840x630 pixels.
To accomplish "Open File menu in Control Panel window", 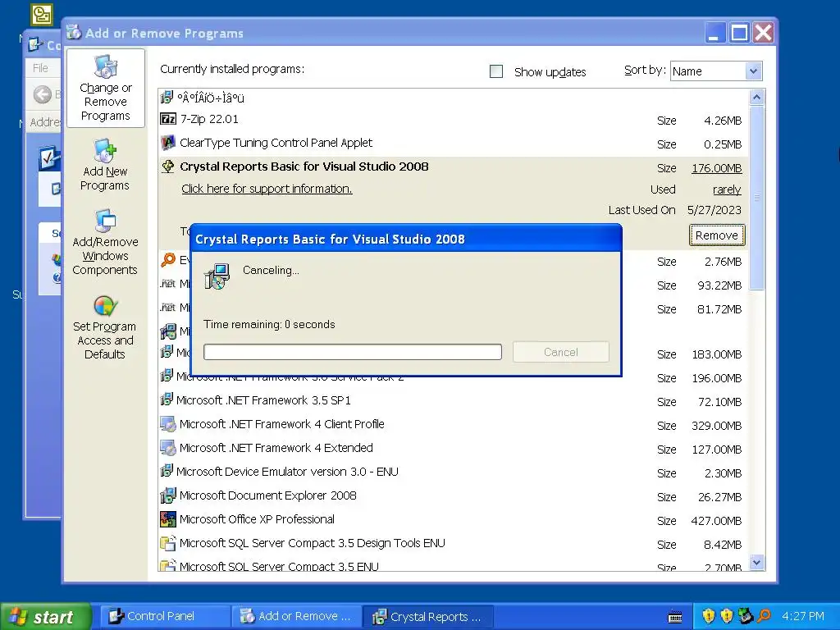I will click(x=40, y=68).
